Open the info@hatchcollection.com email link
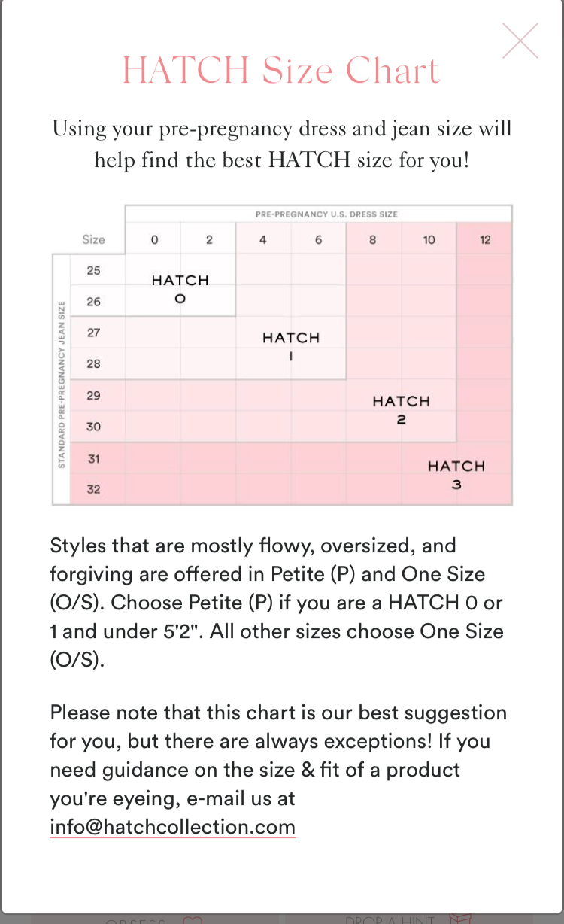Screen dimensions: 564x924 coord(172,827)
